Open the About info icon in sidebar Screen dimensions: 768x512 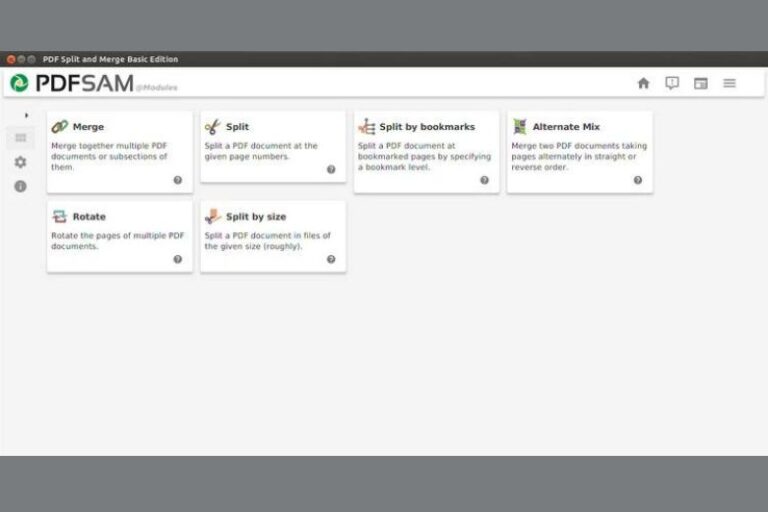tap(20, 187)
